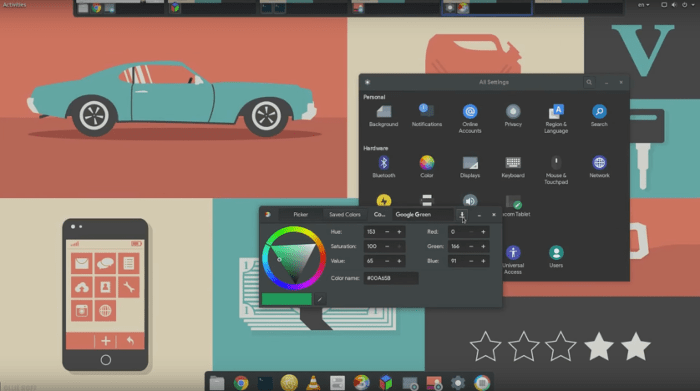
Task: Open Power settings with lightning icon
Action: pos(383,200)
